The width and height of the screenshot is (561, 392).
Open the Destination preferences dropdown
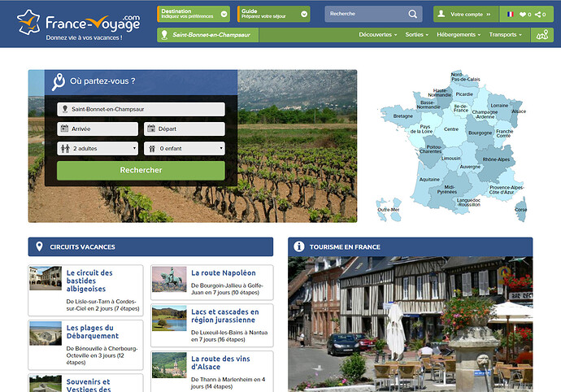194,14
